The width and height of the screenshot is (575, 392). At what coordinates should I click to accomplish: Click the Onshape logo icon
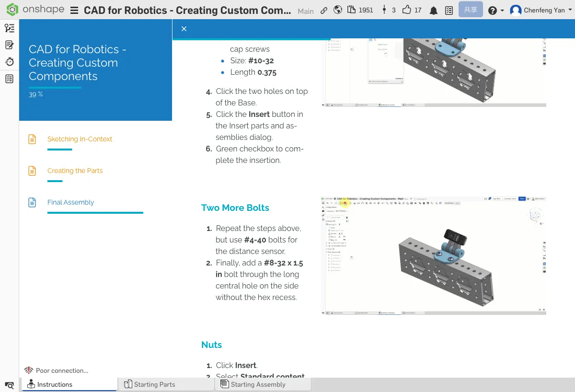pyautogui.click(x=12, y=10)
